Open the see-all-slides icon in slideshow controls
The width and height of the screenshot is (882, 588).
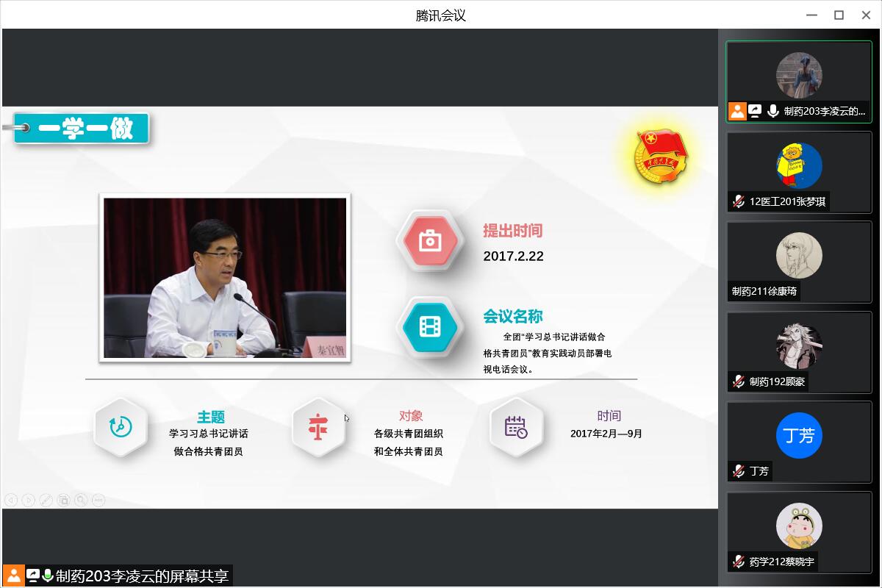point(63,500)
